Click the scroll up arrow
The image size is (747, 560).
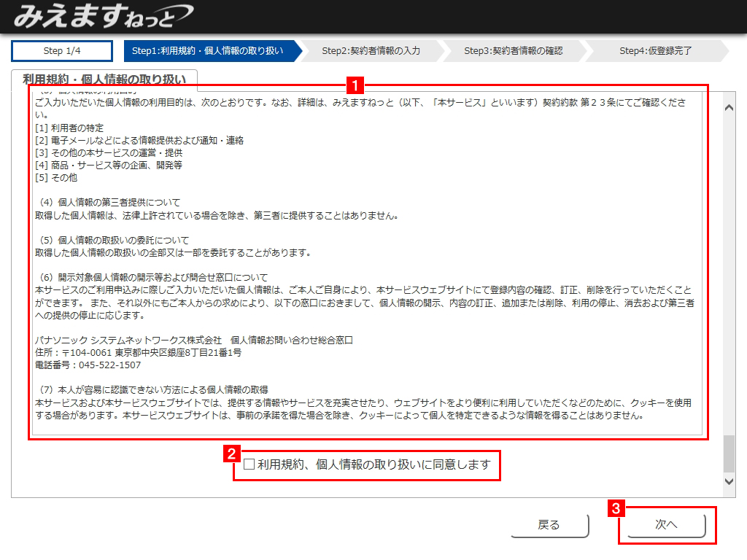click(729, 108)
